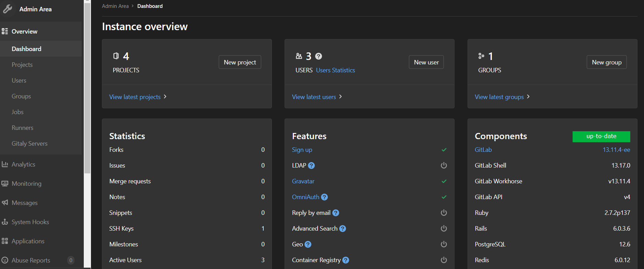Screen dimensions: 644x269
Task: Open the Reply by email help icon
Action: pyautogui.click(x=336, y=213)
